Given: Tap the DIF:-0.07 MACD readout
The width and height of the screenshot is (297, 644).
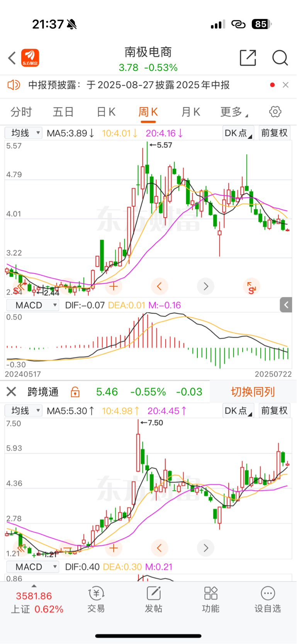Looking at the screenshot, I should pos(85,305).
